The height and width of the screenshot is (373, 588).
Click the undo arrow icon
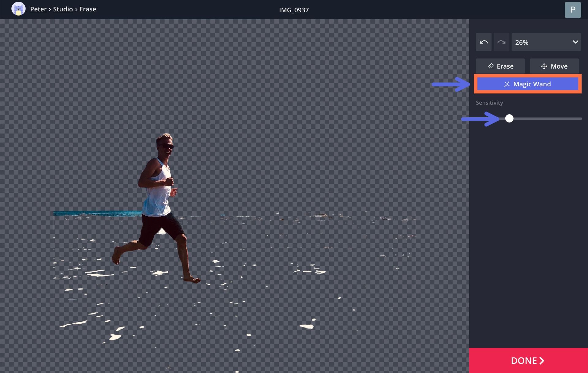(x=484, y=42)
